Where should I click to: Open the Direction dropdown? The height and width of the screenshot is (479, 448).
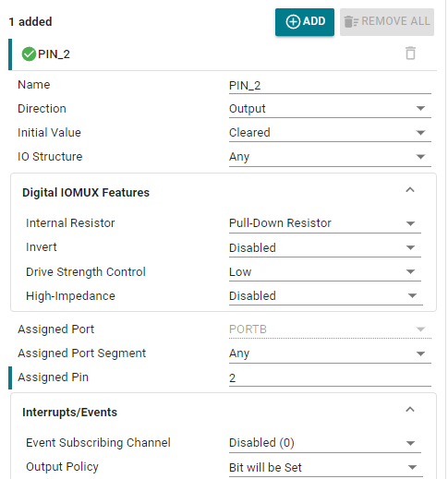330,109
